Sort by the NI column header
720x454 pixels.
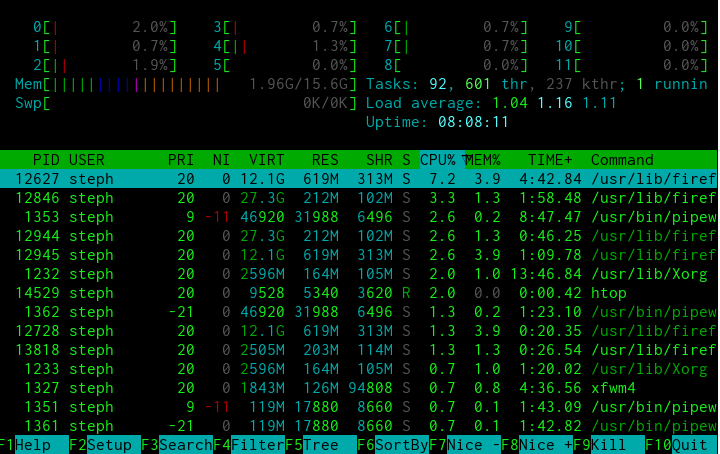coord(221,160)
